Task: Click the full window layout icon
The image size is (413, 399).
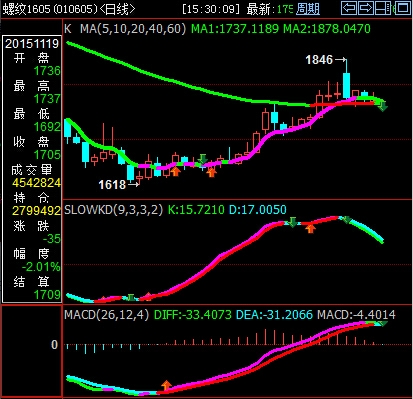Action: pos(403,8)
